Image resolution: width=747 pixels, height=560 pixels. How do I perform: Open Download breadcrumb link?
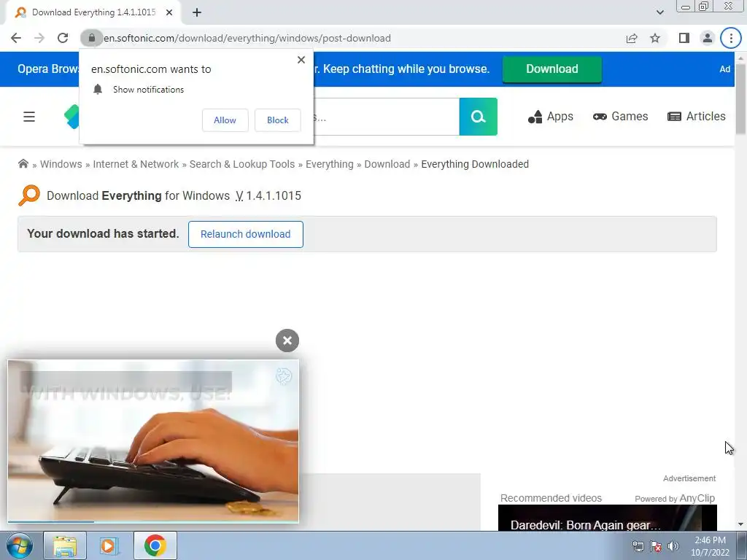click(x=387, y=164)
